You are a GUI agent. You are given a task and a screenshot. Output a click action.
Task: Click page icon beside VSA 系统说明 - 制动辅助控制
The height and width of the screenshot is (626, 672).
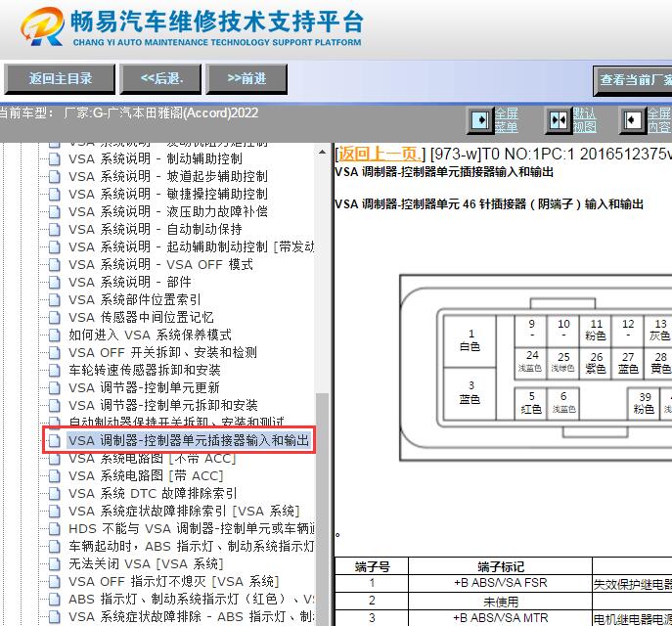[x=55, y=159]
